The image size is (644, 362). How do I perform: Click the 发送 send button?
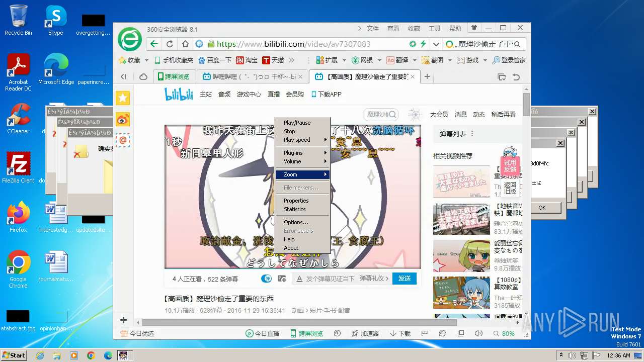coord(405,279)
